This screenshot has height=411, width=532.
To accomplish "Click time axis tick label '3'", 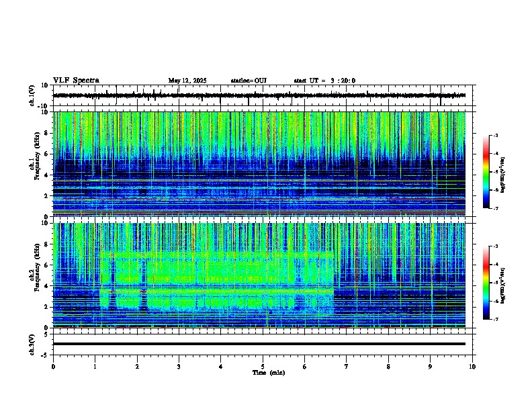I will pyautogui.click(x=179, y=367).
